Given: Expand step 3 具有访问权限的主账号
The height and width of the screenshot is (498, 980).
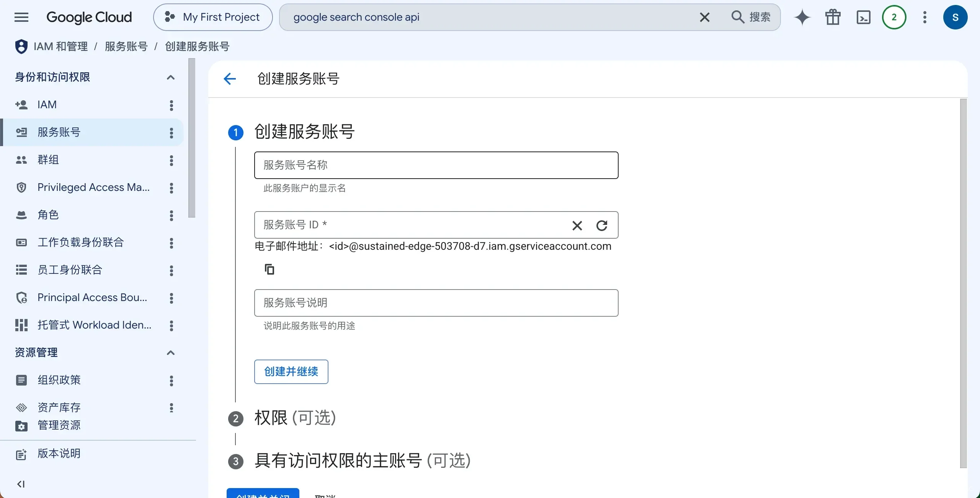Looking at the screenshot, I should click(x=362, y=461).
